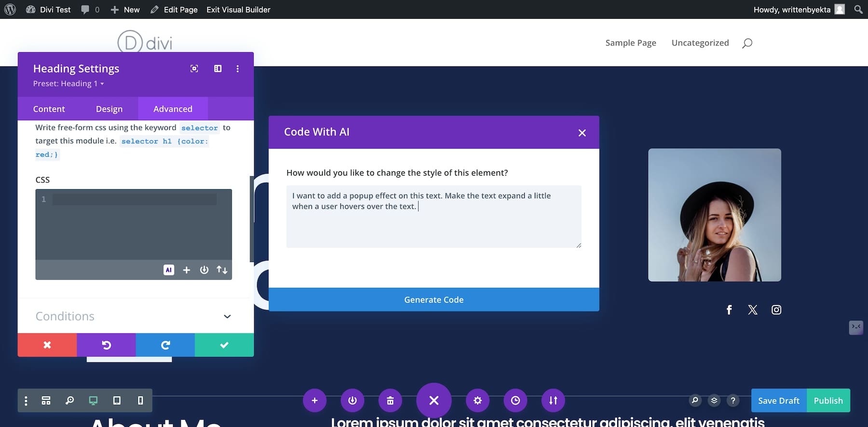Select tablet view mode
The width and height of the screenshot is (868, 427).
click(x=117, y=400)
